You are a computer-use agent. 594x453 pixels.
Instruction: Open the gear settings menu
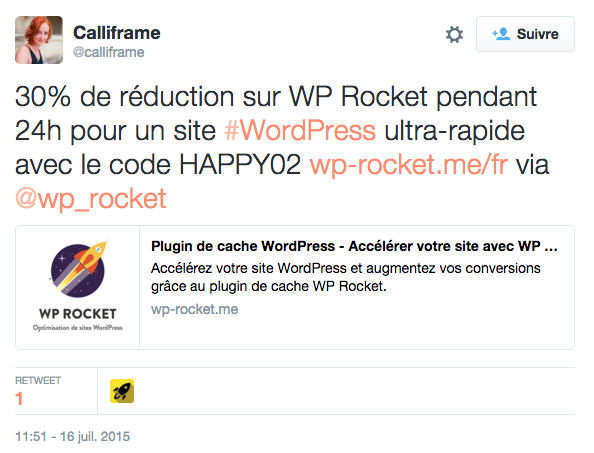pos(454,34)
